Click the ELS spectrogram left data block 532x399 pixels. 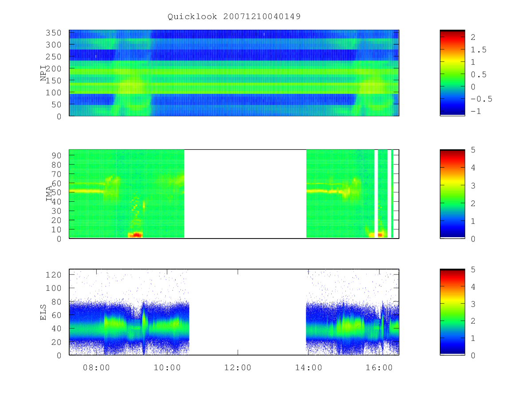pyautogui.click(x=129, y=312)
